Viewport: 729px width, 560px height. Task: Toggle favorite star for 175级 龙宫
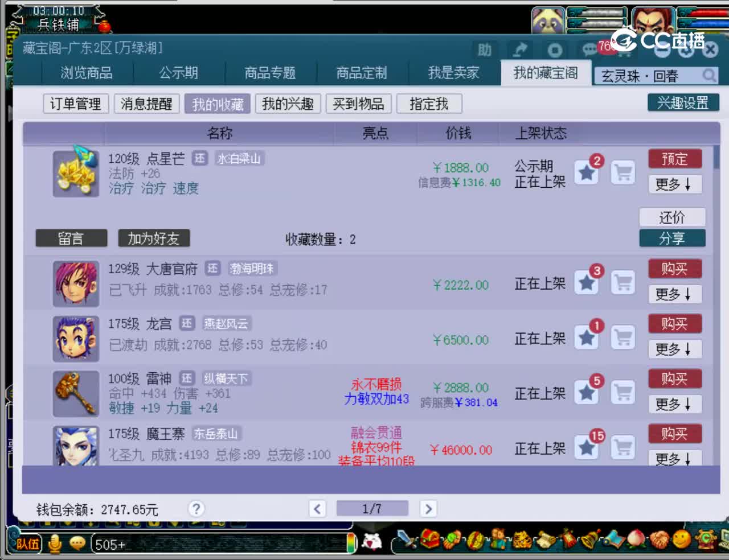(x=587, y=337)
